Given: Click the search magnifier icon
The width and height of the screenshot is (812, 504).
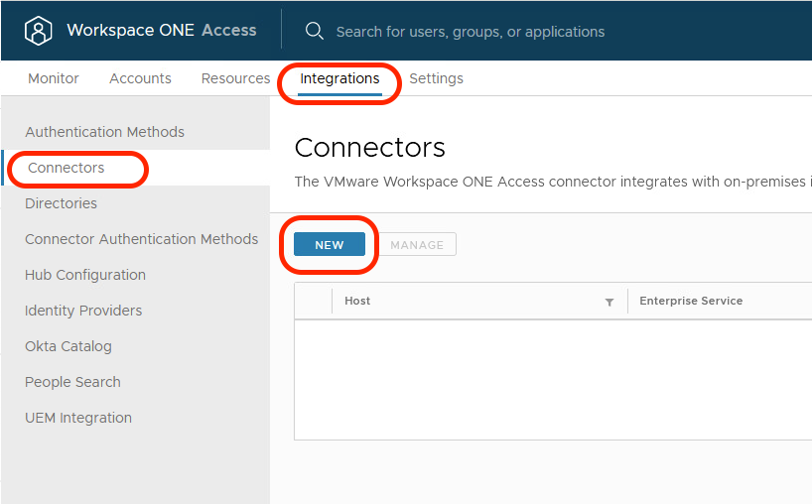Looking at the screenshot, I should (x=315, y=31).
